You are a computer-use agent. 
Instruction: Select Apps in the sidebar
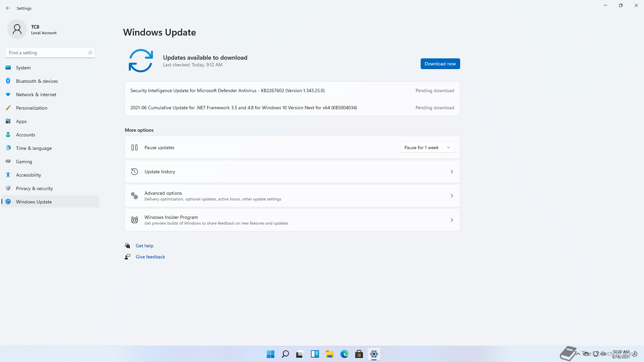50,121
